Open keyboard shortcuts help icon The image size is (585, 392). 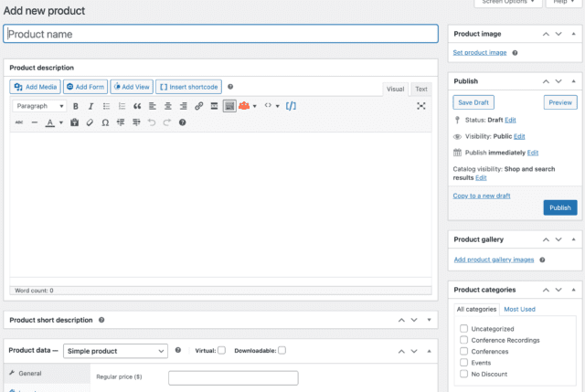pos(183,122)
